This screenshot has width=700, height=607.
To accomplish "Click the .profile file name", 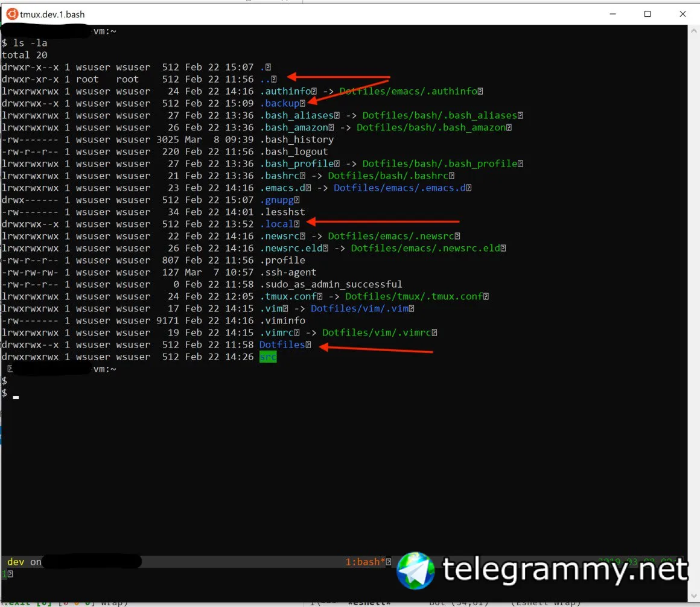I will click(282, 260).
